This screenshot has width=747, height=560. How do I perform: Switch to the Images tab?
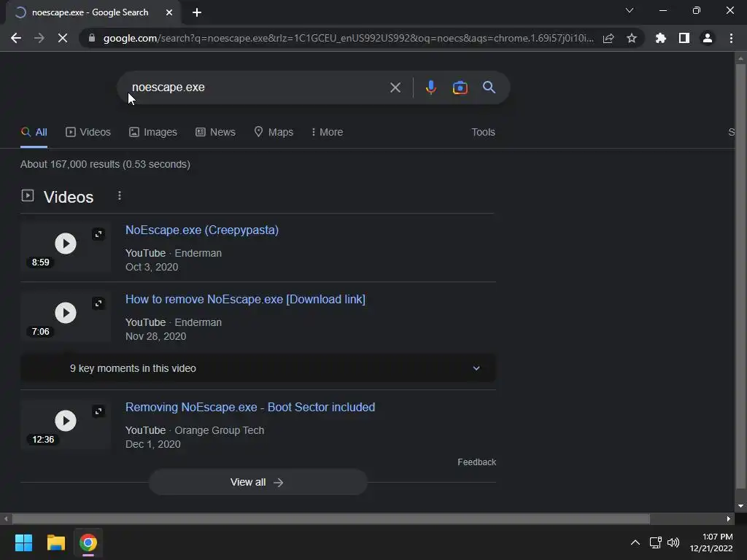tap(153, 133)
